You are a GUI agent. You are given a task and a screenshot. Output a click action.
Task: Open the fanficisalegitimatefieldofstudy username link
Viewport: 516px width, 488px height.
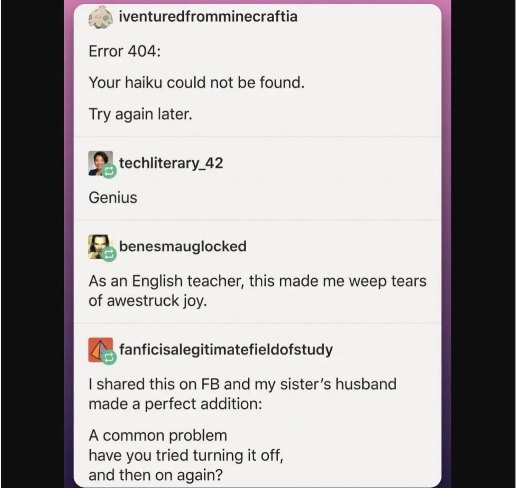click(226, 350)
